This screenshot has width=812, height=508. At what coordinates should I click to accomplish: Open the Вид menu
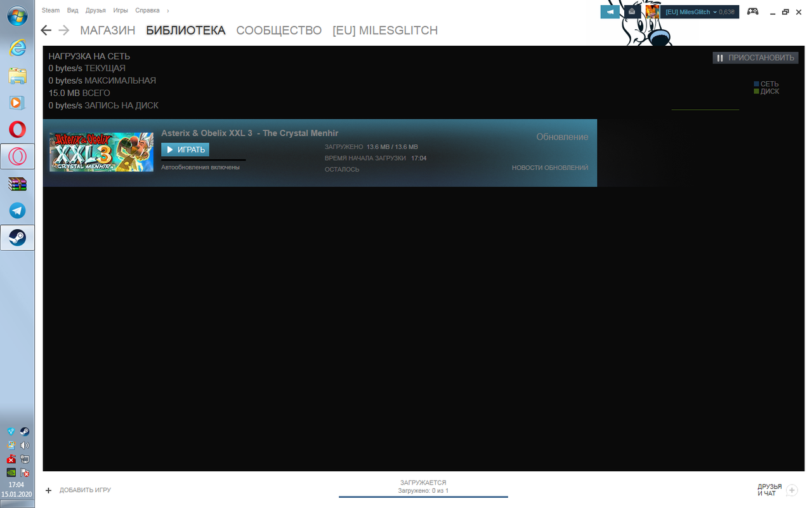tap(72, 11)
